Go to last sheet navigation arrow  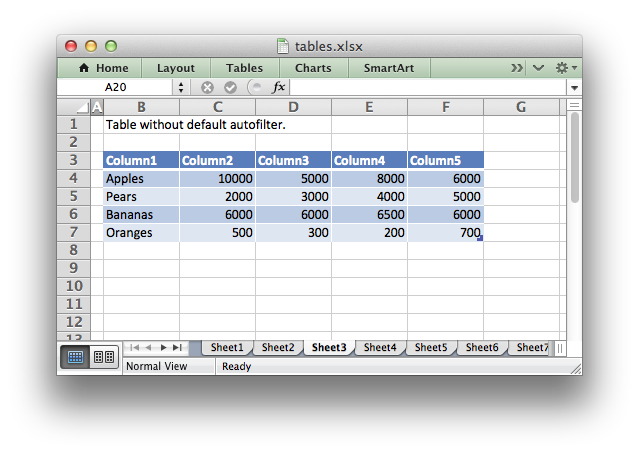[177, 348]
